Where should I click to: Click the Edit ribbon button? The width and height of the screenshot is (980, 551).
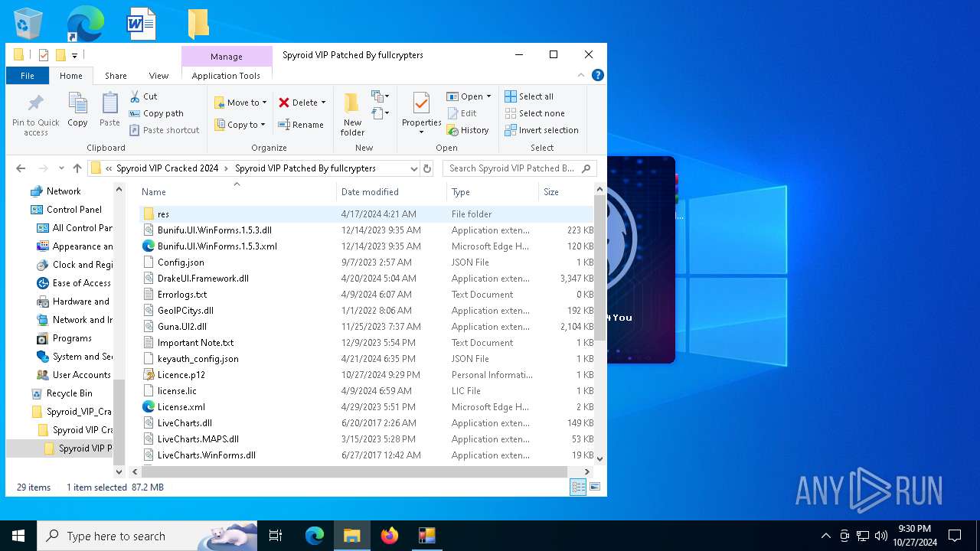point(462,113)
